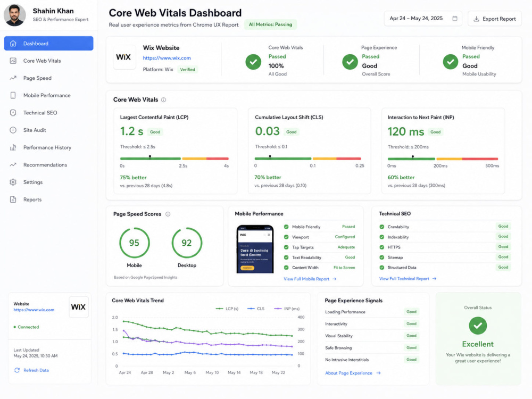Screen dimensions: 532x399
Task: Click the CLS legend entry in trend chart
Action: point(256,309)
